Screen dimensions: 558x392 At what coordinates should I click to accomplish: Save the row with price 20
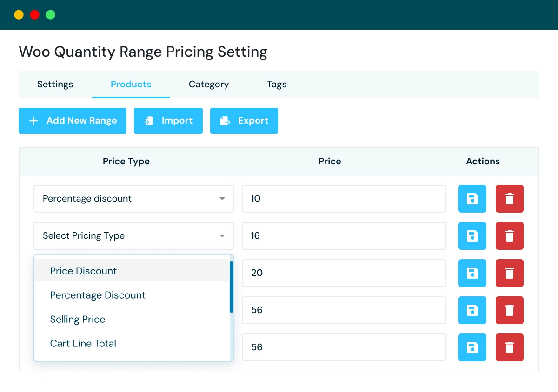[x=472, y=273]
